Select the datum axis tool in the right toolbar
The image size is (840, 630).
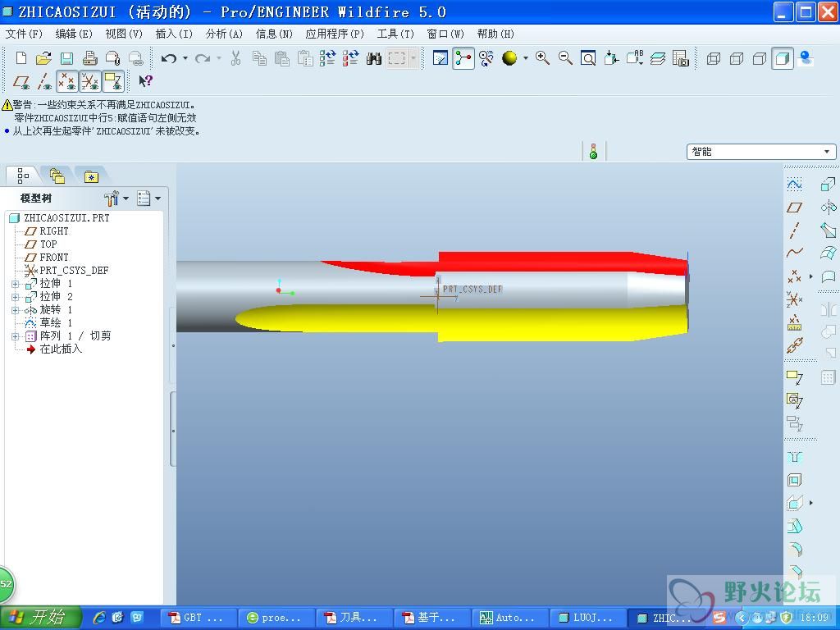(x=794, y=231)
